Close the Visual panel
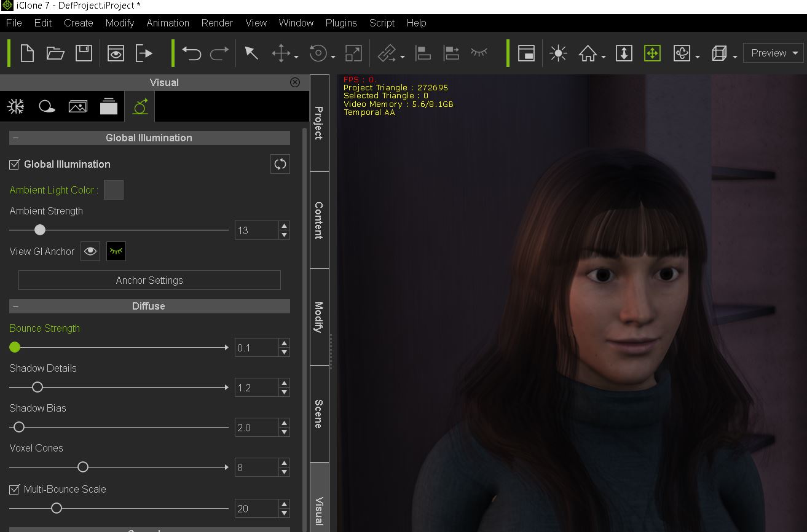The width and height of the screenshot is (807, 532). click(x=295, y=82)
